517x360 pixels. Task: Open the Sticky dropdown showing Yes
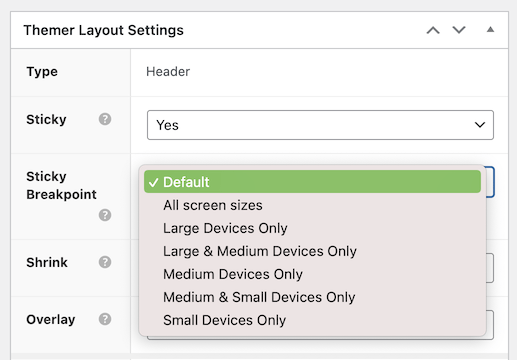click(x=320, y=125)
